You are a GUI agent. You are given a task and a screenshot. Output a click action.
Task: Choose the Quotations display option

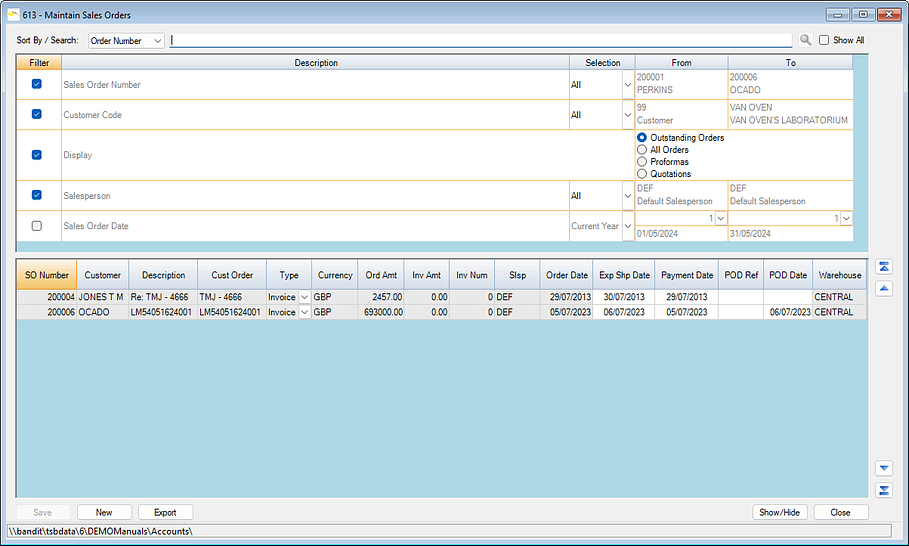click(642, 174)
